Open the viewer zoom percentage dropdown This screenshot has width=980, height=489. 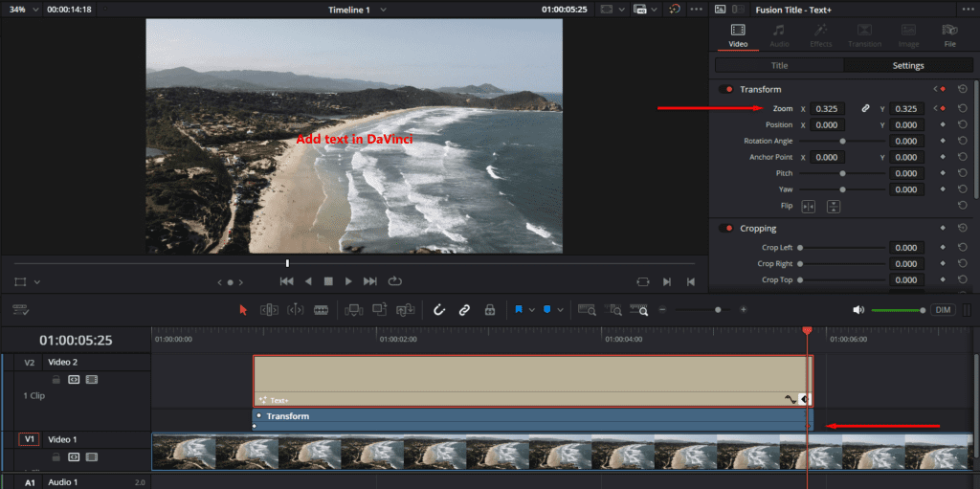click(x=36, y=9)
